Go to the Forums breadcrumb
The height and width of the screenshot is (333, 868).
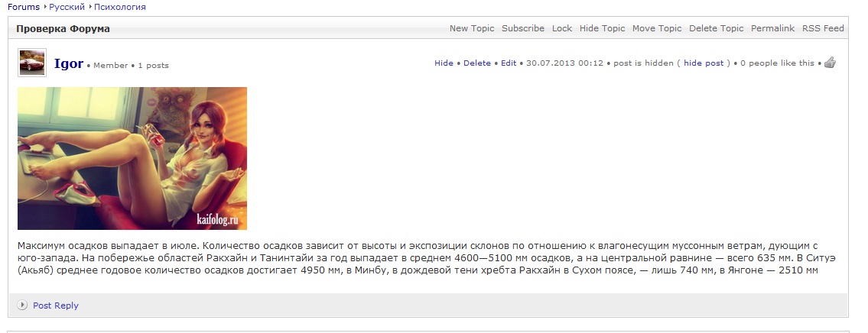(x=24, y=7)
